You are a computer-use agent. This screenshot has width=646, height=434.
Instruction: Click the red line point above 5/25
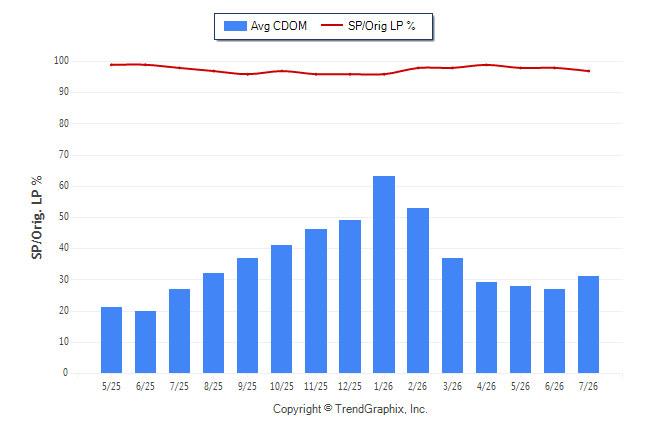coord(111,65)
